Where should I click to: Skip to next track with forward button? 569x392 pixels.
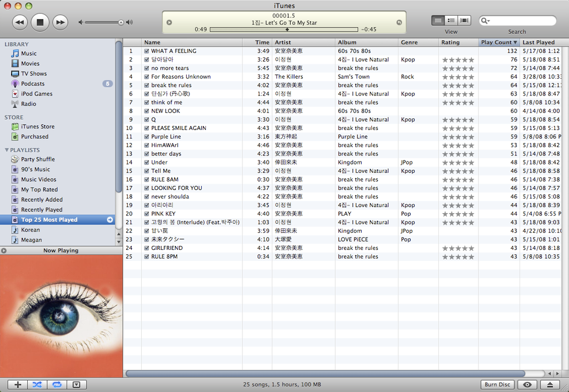(59, 22)
